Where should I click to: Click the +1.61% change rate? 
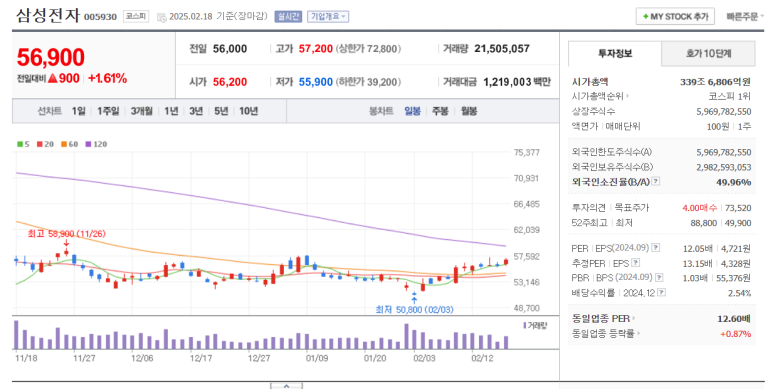107,78
